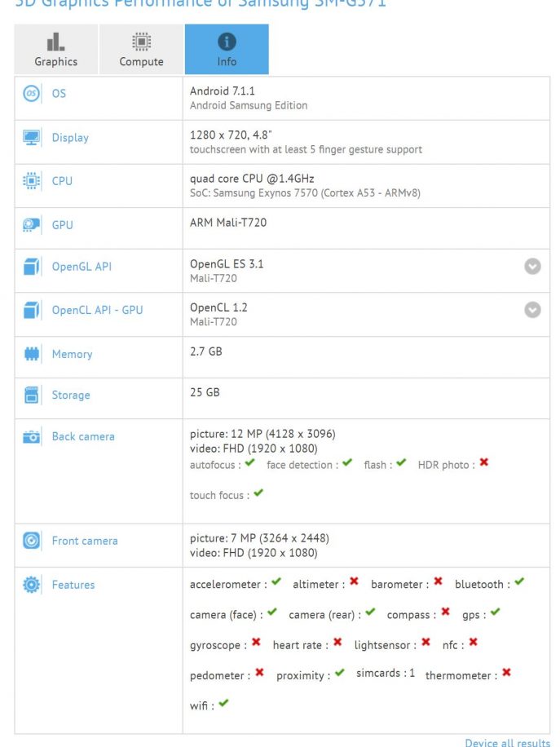Click the OS icon
Screen dimensions: 560x747
coord(32,94)
